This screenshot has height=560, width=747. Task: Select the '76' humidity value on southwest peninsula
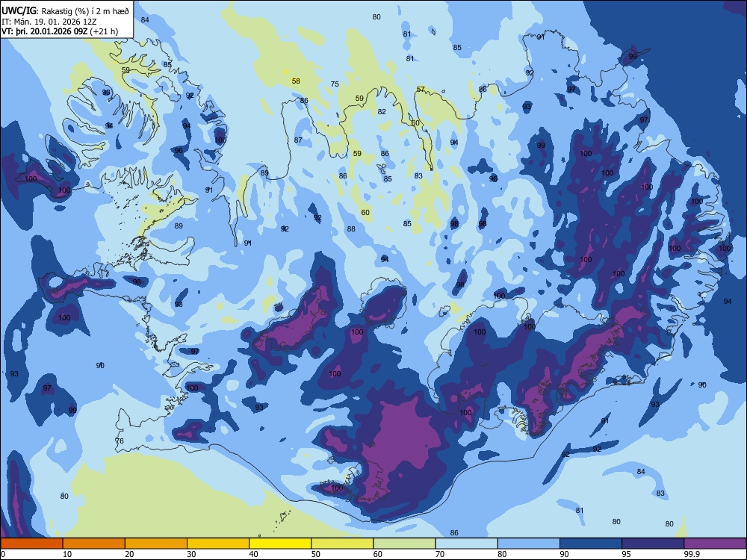(120, 441)
